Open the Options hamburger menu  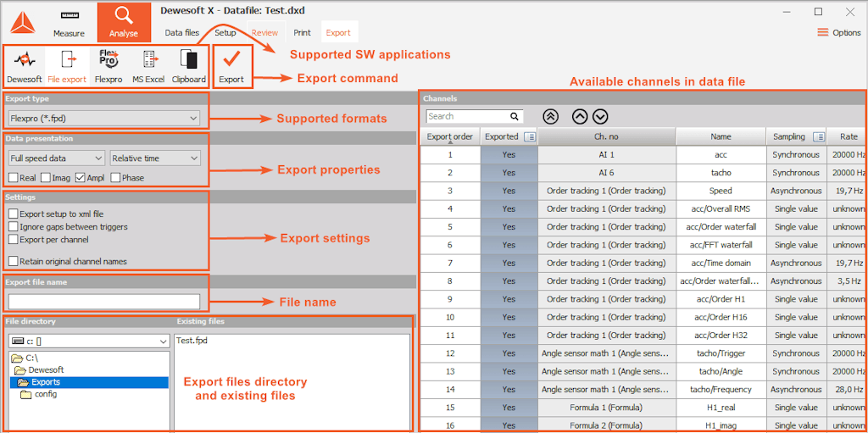[822, 33]
